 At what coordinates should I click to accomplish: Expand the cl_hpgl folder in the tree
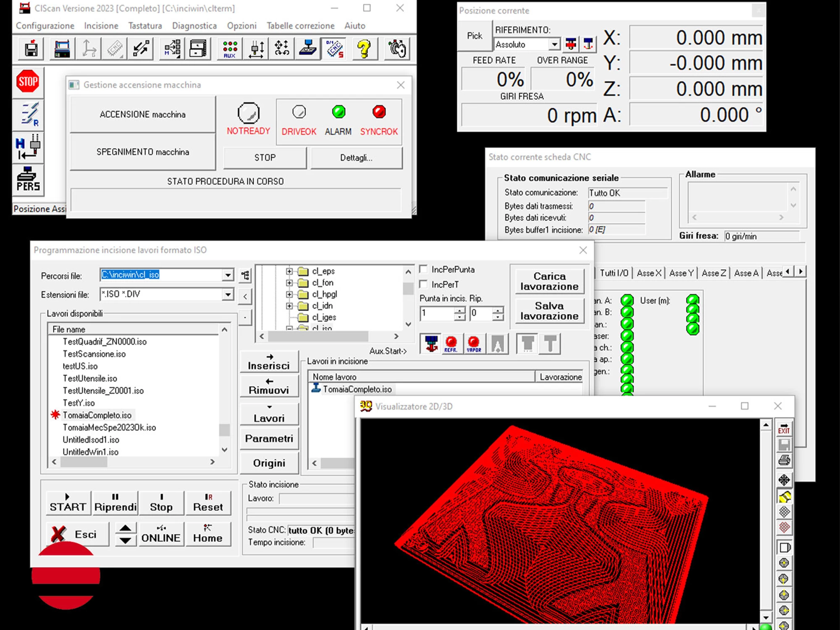coord(289,294)
